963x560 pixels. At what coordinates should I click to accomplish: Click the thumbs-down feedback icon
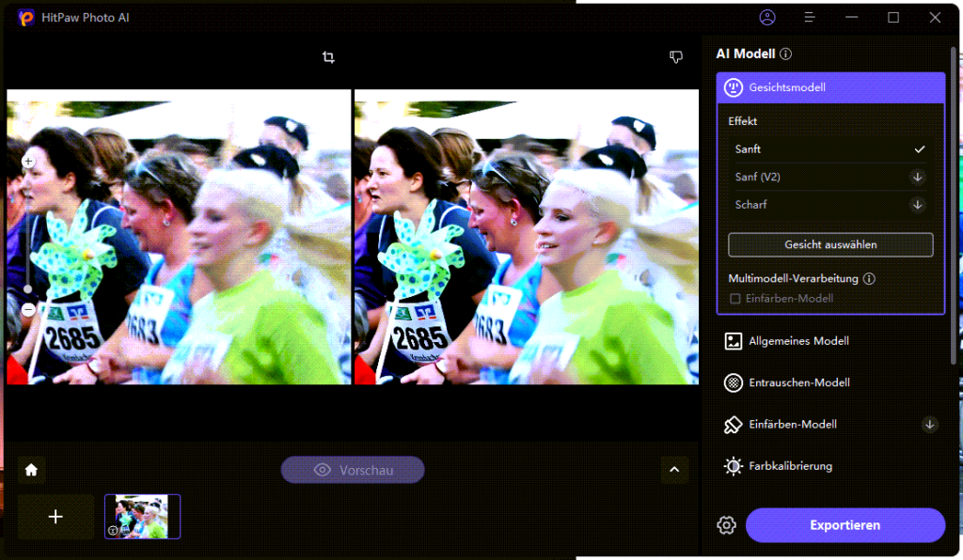coord(675,57)
